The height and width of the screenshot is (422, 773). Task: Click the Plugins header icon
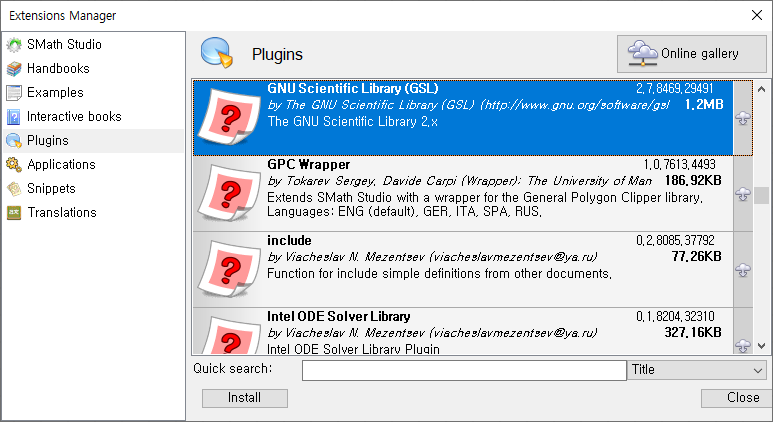click(216, 52)
